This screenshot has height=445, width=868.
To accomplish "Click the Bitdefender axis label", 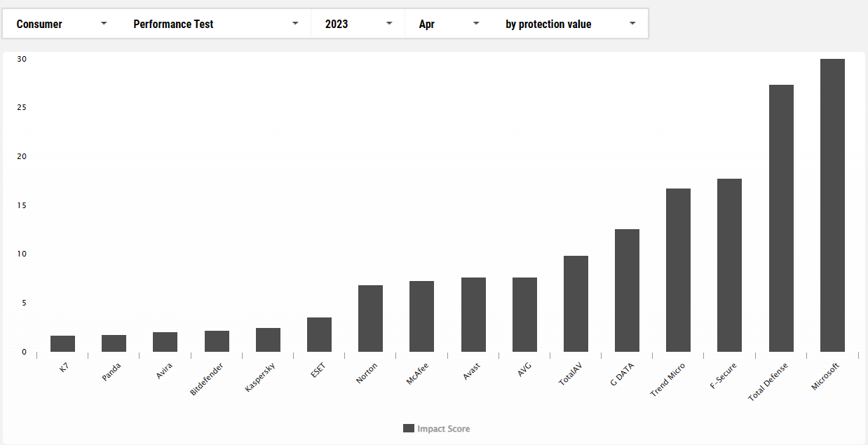I will coord(206,378).
